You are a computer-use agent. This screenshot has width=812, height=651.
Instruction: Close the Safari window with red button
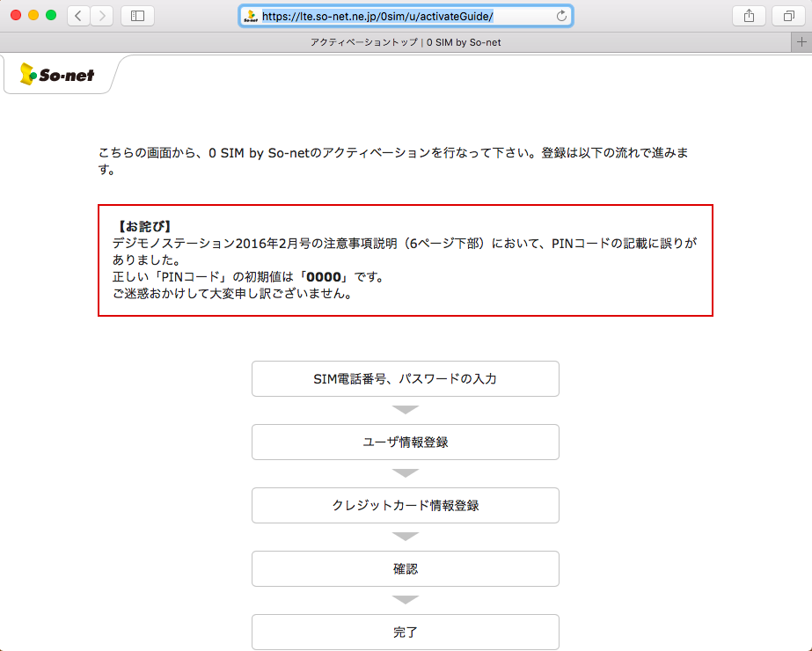(x=16, y=16)
